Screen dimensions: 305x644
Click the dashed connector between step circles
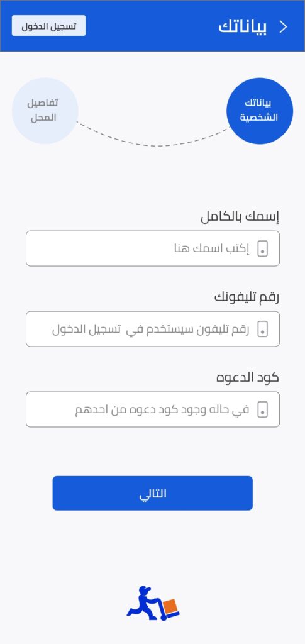point(153,138)
